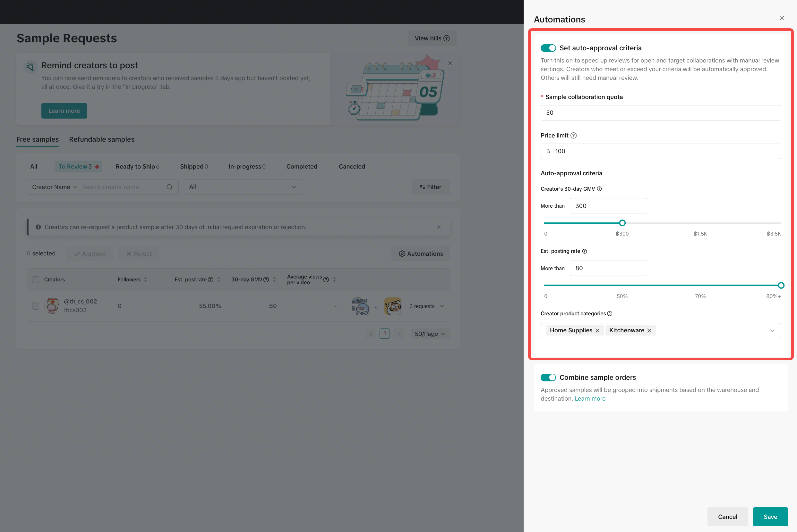Remove the Home Supplies tag

coord(597,330)
